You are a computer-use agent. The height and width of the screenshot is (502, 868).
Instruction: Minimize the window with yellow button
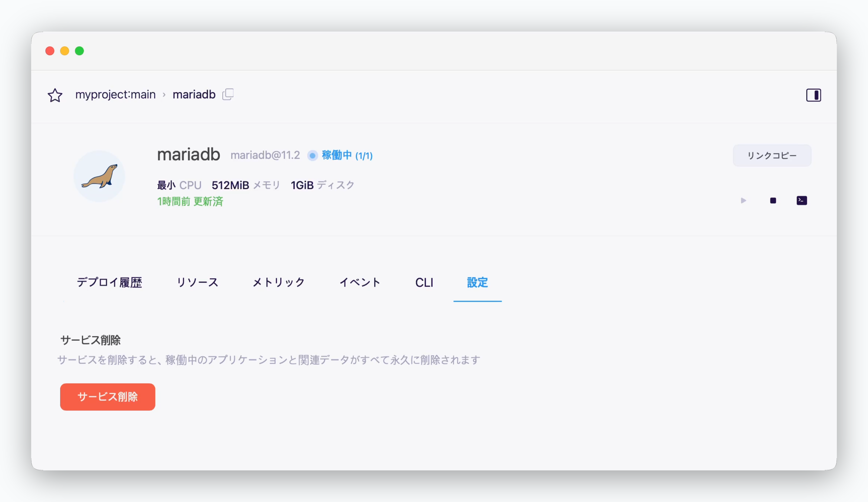click(65, 51)
